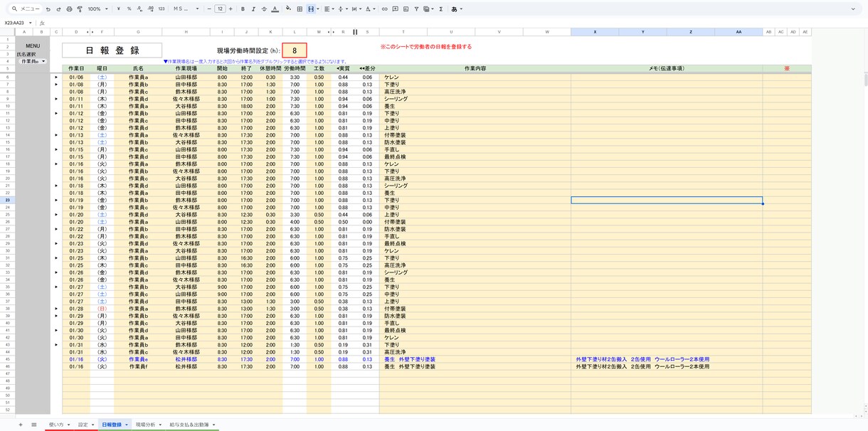Apply yen currency format
Image resolution: width=868 pixels, height=431 pixels.
click(x=118, y=9)
